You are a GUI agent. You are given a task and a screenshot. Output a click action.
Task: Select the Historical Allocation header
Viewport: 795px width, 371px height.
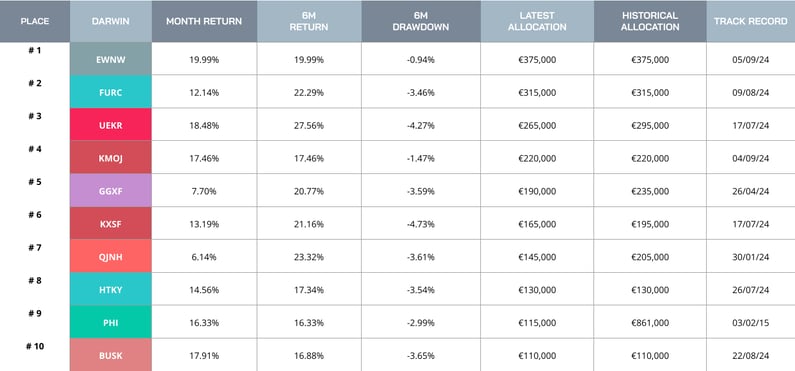(650, 21)
